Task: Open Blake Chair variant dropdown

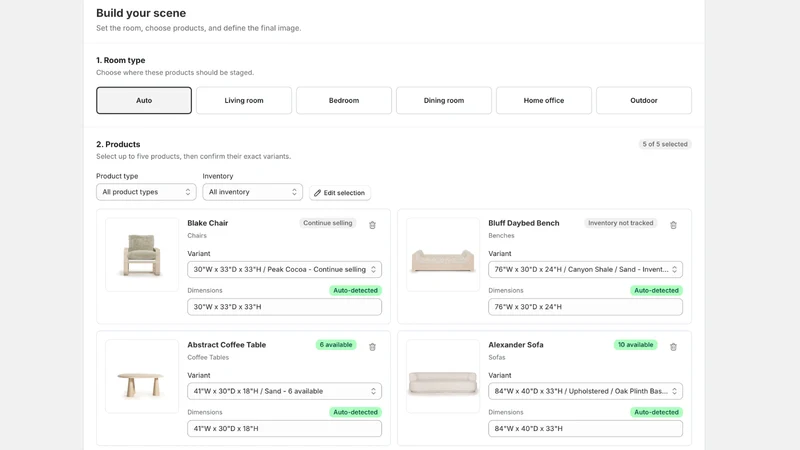Action: coord(284,269)
